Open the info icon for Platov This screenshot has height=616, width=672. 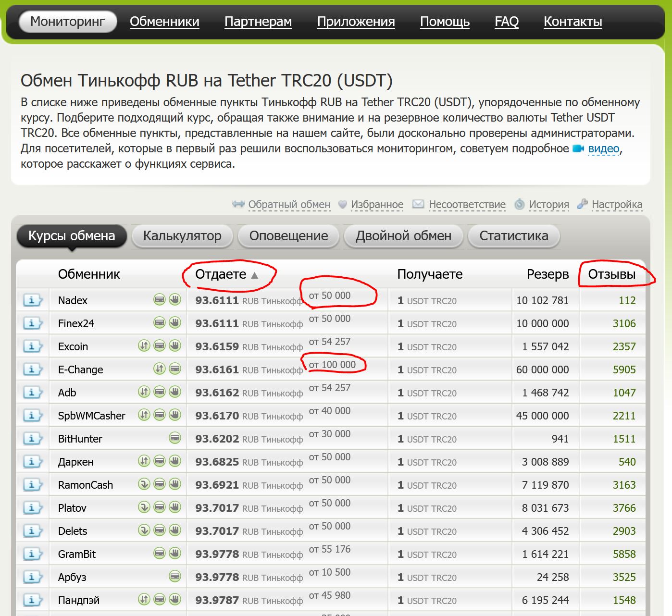(33, 508)
